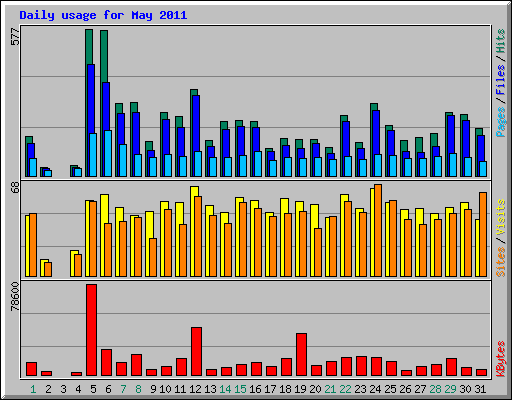Click day 28 on the x-axis
The image size is (512, 400).
coord(435,389)
